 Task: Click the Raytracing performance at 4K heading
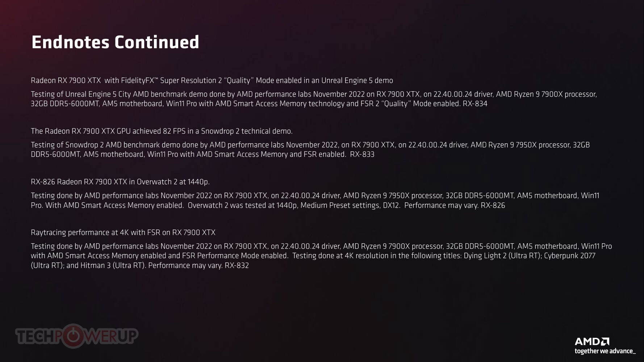click(123, 232)
